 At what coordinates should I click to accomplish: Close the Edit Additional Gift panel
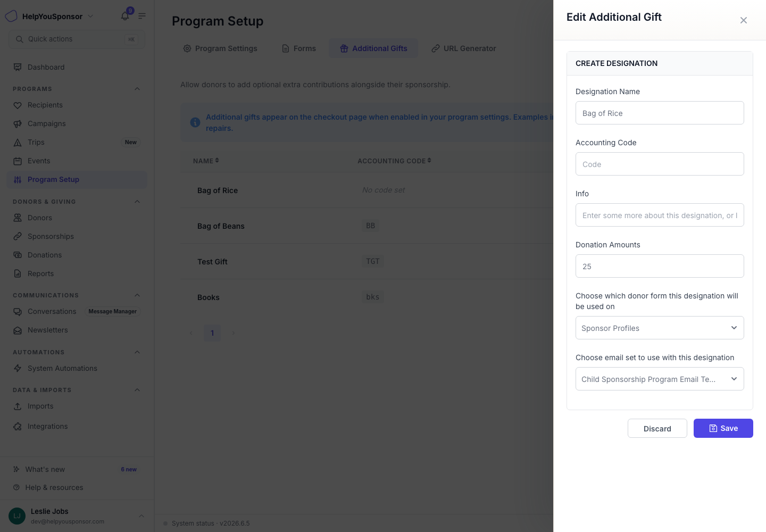(x=744, y=20)
